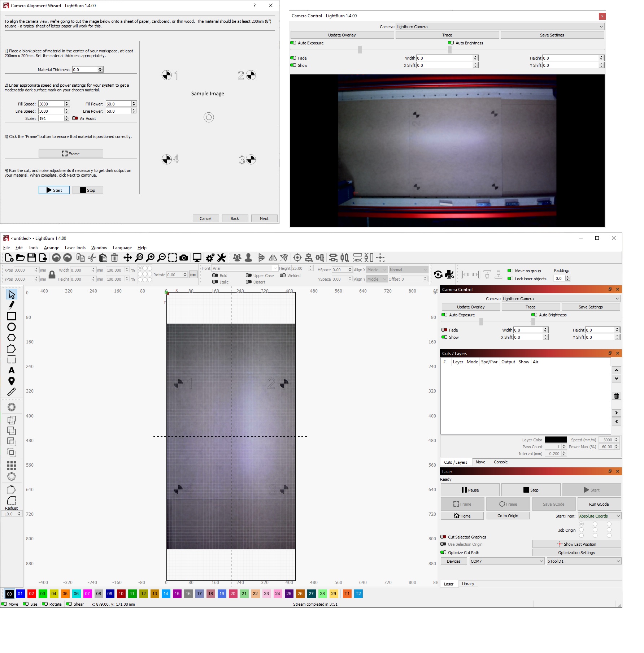This screenshot has width=644, height=653.
Task: Select the Ellipse tool
Action: tap(12, 327)
